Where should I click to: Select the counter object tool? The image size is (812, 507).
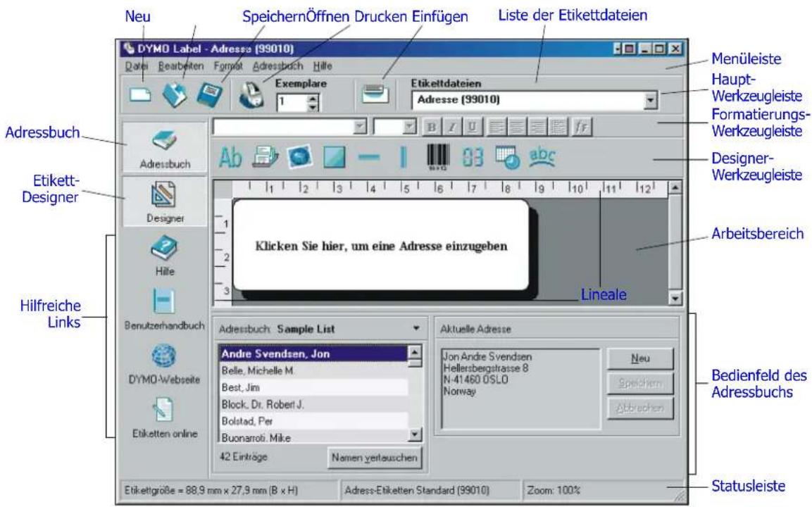[473, 157]
